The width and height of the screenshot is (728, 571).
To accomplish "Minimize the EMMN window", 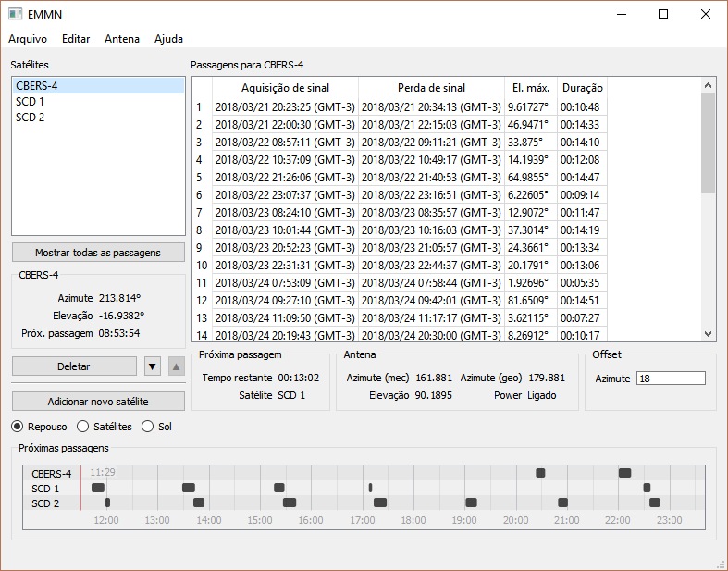I will pyautogui.click(x=622, y=14).
